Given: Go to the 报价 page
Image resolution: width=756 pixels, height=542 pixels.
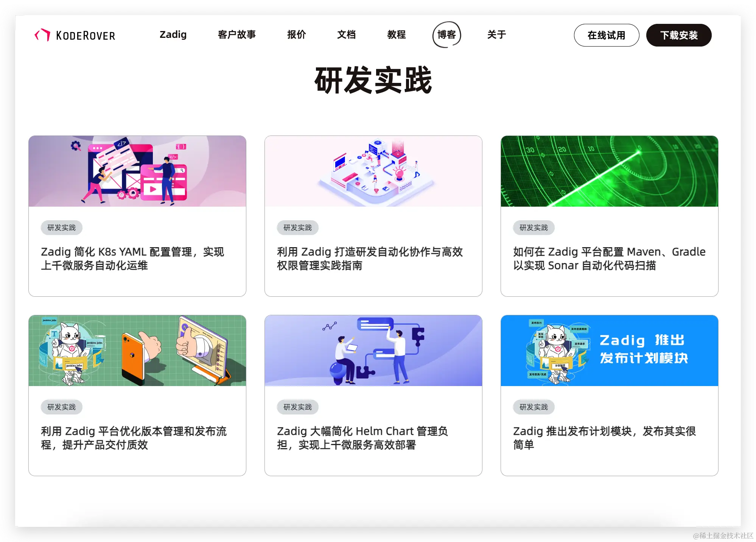Looking at the screenshot, I should (x=296, y=35).
